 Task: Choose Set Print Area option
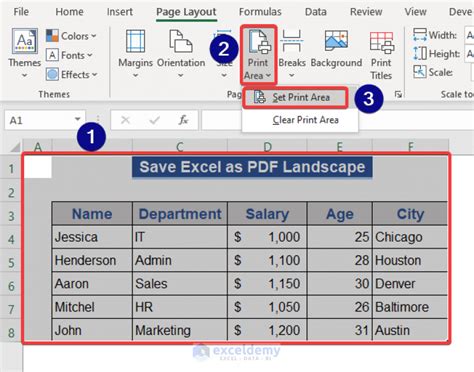click(295, 98)
